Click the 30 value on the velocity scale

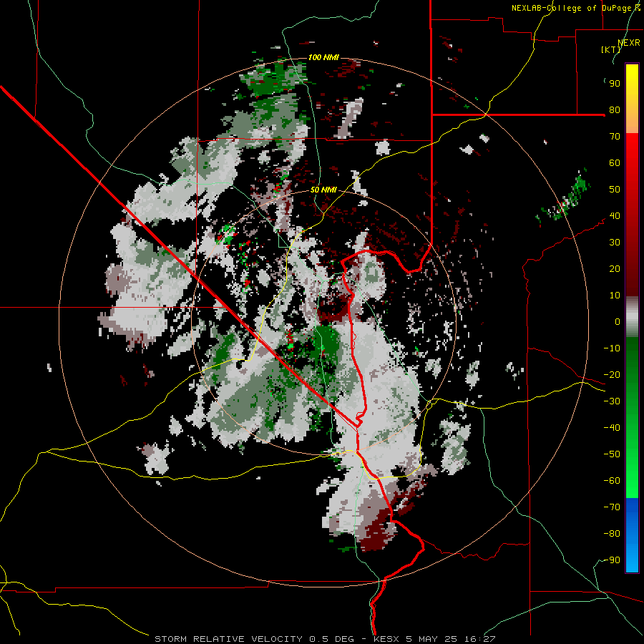coord(615,243)
